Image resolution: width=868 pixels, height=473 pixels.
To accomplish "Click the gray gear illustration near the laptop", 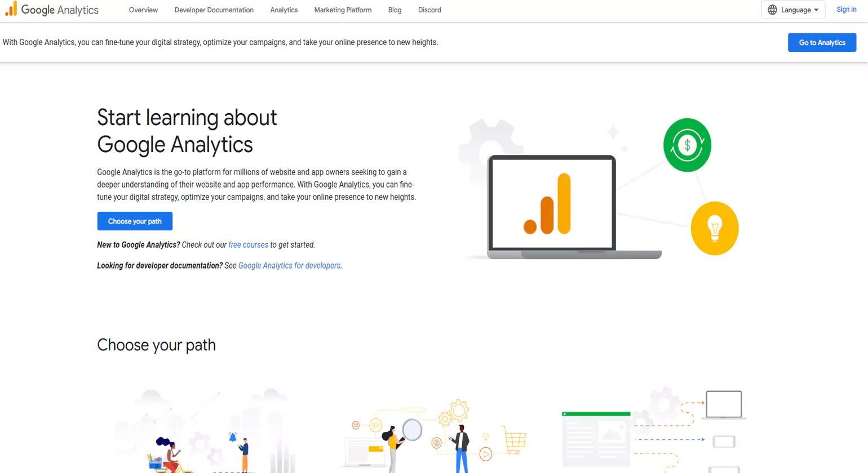I will pyautogui.click(x=491, y=144).
